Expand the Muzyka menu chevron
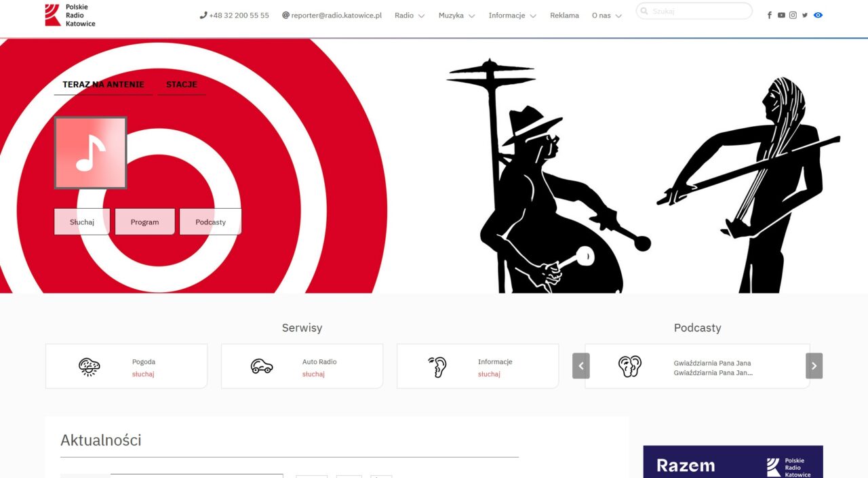 click(471, 16)
